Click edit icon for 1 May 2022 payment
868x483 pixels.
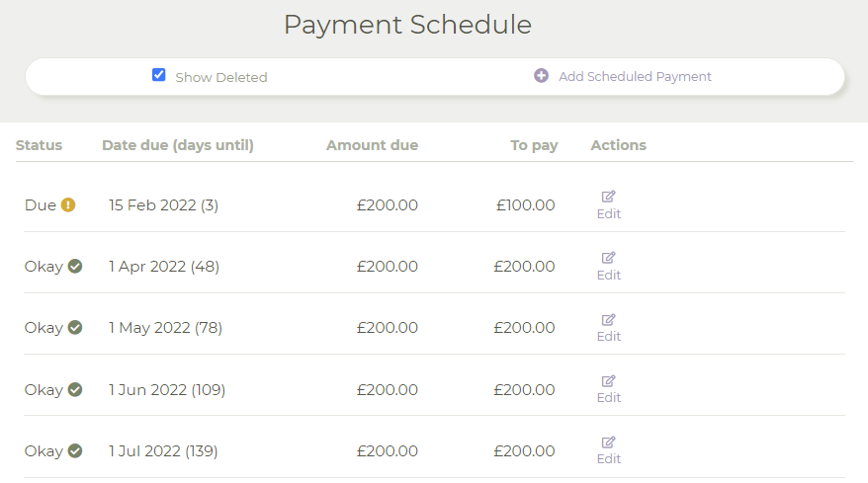(609, 319)
